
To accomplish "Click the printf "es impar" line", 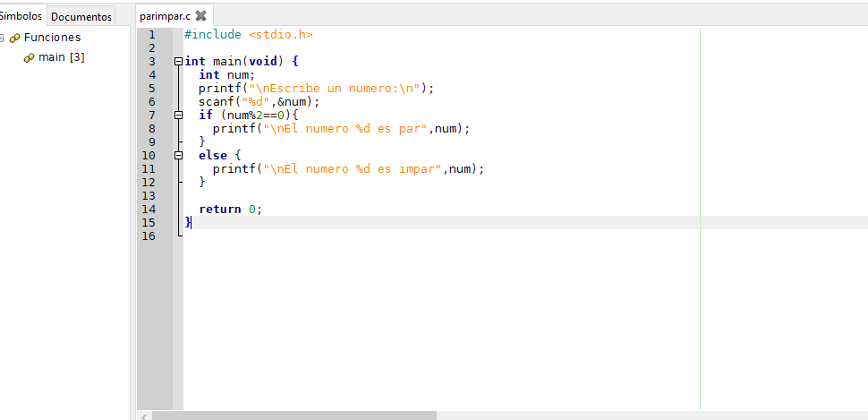I will [349, 169].
